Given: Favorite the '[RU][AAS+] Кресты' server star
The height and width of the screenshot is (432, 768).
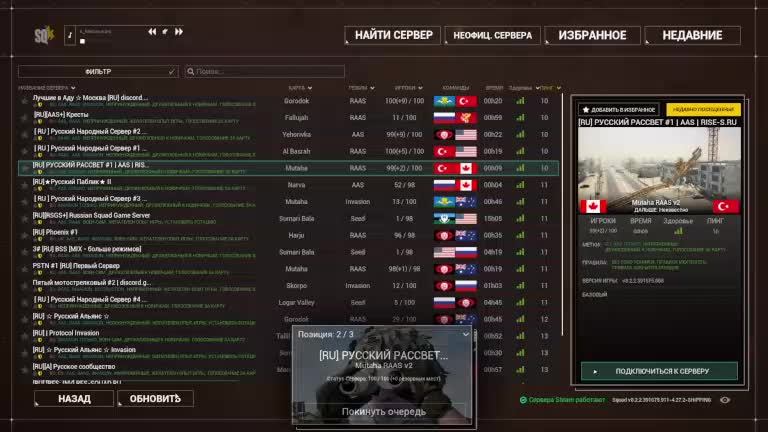Looking at the screenshot, I should tap(24, 118).
